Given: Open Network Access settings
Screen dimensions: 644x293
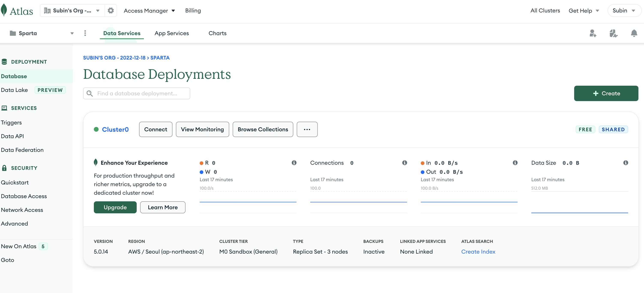Looking at the screenshot, I should click(x=22, y=210).
